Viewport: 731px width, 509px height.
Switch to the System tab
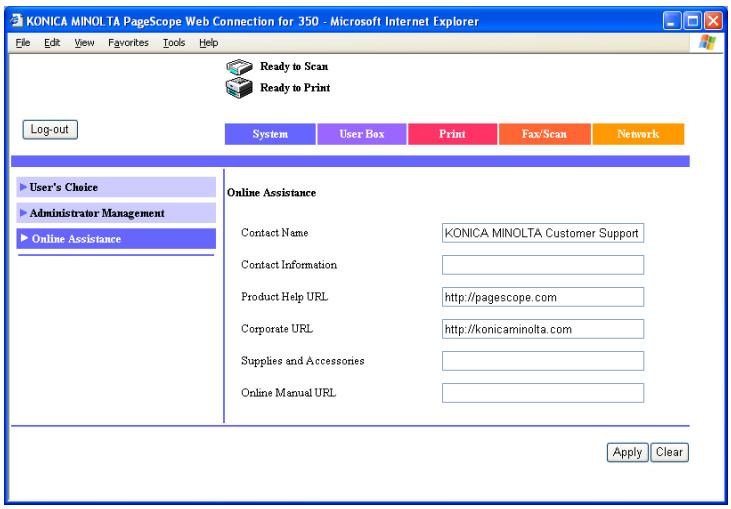click(270, 134)
